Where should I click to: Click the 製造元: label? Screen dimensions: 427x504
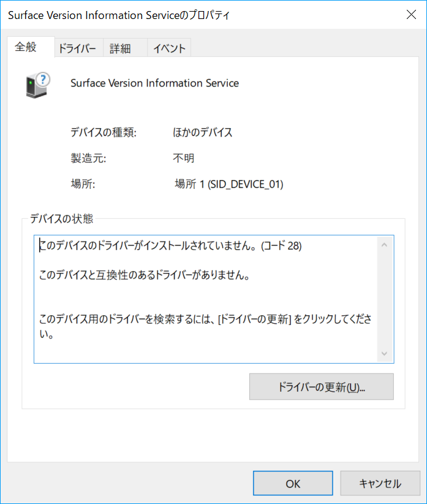tap(88, 158)
